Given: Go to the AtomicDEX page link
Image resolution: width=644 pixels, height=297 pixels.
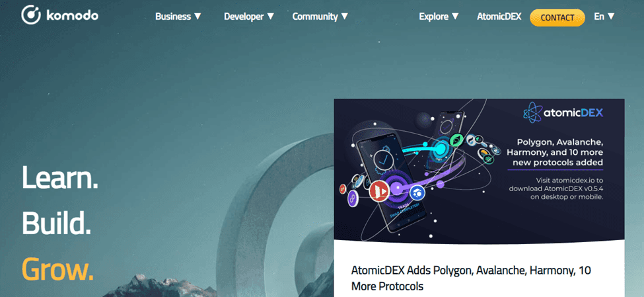Looking at the screenshot, I should tap(499, 17).
